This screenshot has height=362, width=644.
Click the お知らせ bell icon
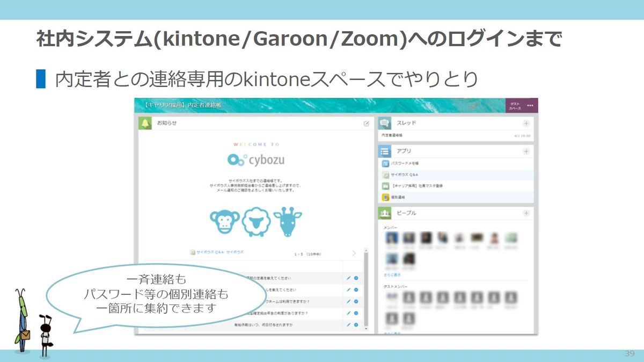tap(145, 123)
